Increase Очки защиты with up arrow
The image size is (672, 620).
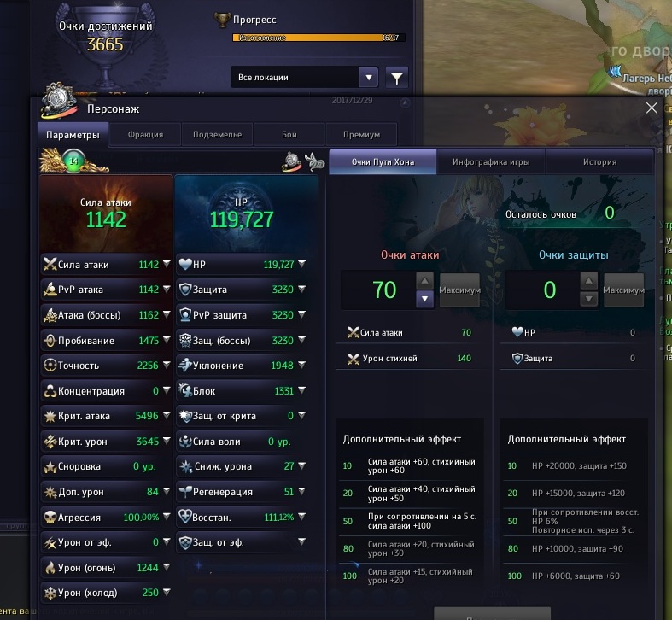tap(589, 281)
